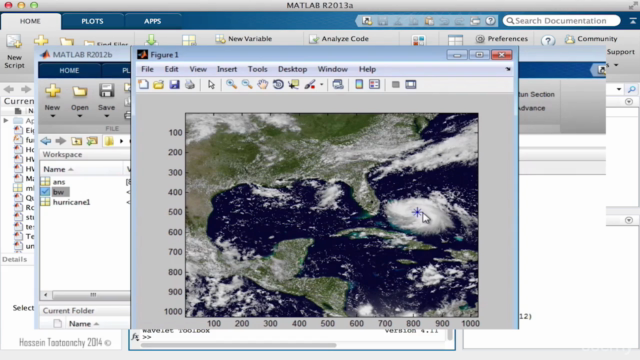Click the blue asterisk marker on the hurricane
Viewport: 640px width, 360px height.
coord(417,212)
